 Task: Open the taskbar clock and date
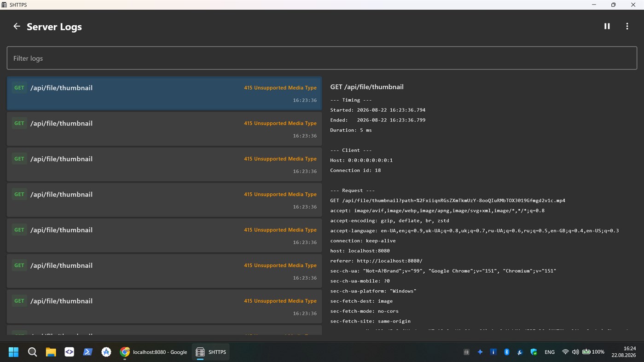pyautogui.click(x=624, y=352)
